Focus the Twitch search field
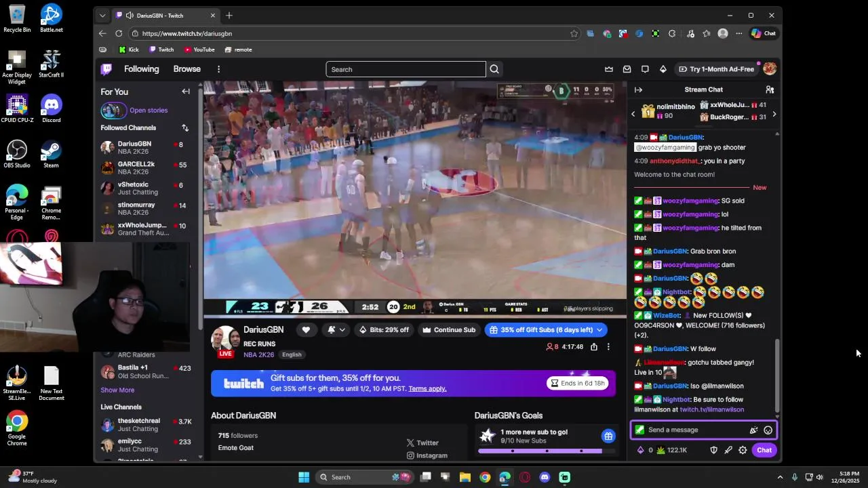Screen dimensions: 868x488 tap(406, 69)
